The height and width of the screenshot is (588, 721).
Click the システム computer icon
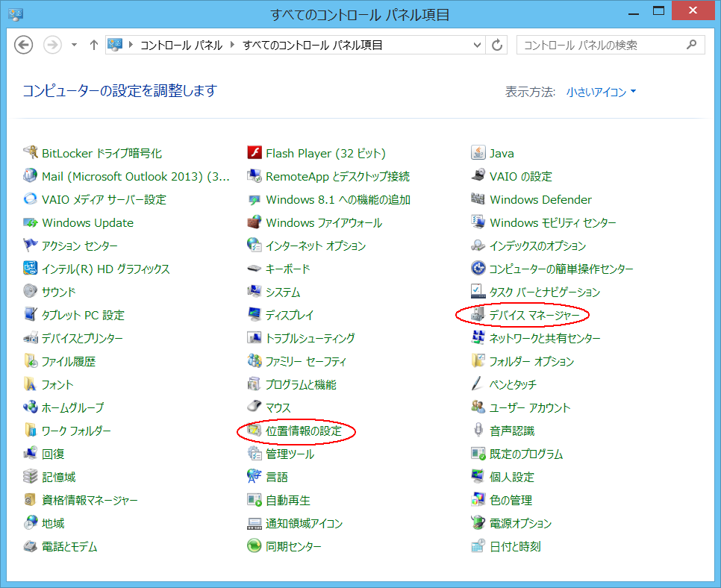(255, 292)
